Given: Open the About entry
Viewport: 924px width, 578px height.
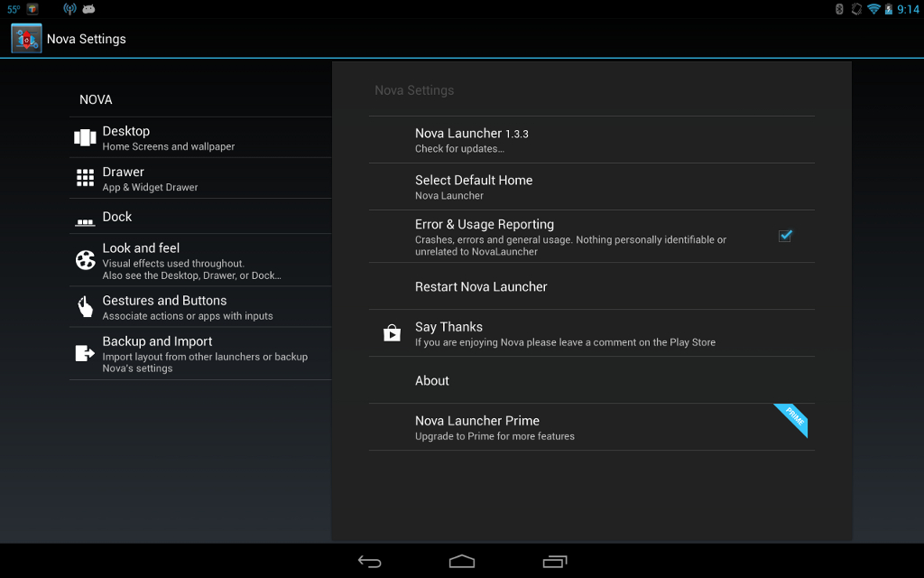Looking at the screenshot, I should click(x=592, y=380).
